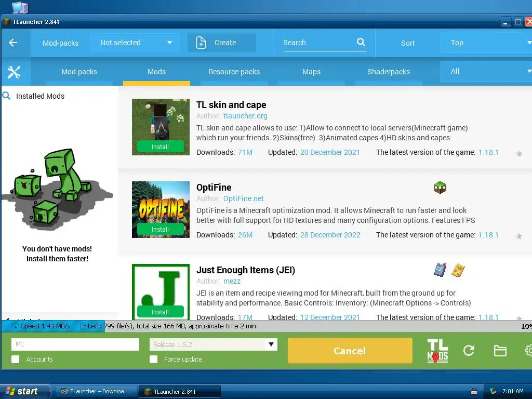The width and height of the screenshot is (532, 399).
Task: Cancel the download with the yellow button
Action: tap(350, 351)
